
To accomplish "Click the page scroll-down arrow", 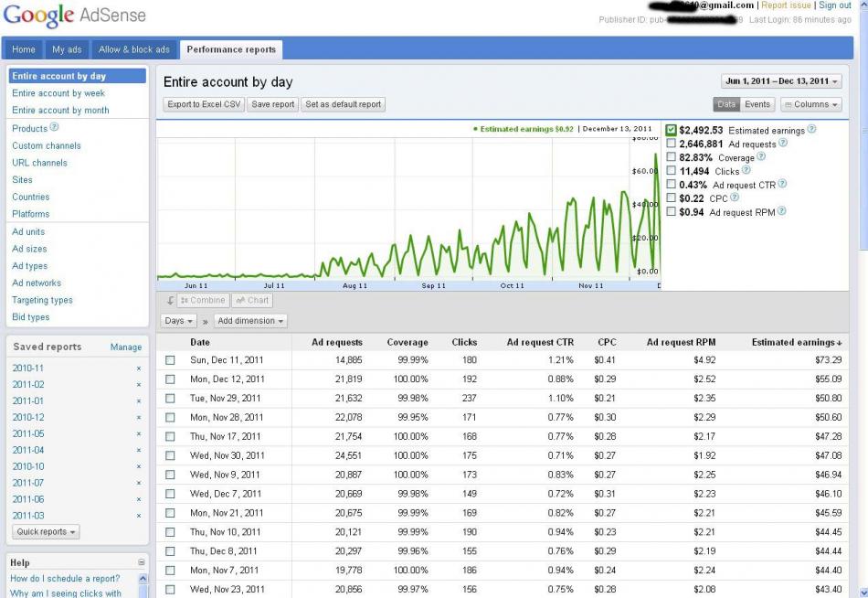I will point(863,593).
